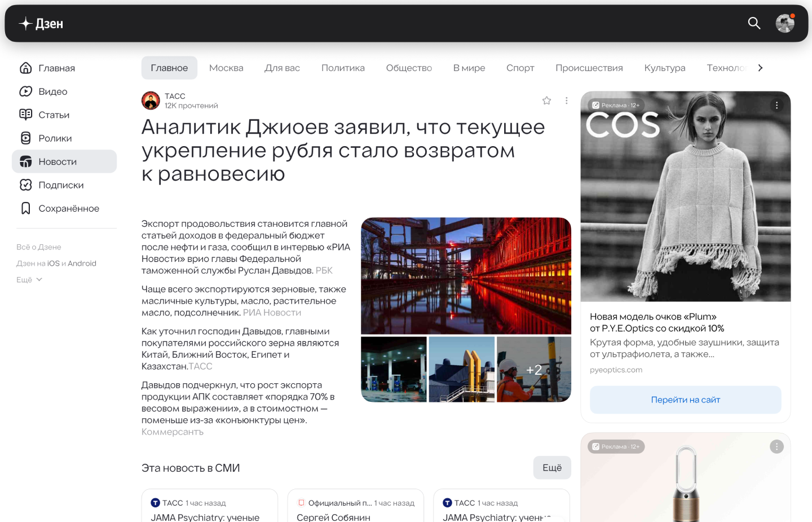Click the Дзен star logo
This screenshot has width=812, height=522.
25,23
